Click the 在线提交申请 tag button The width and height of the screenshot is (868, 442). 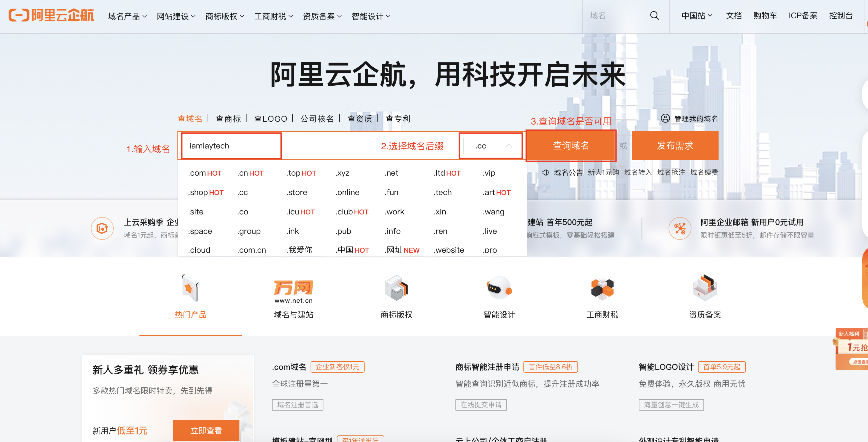pos(481,405)
